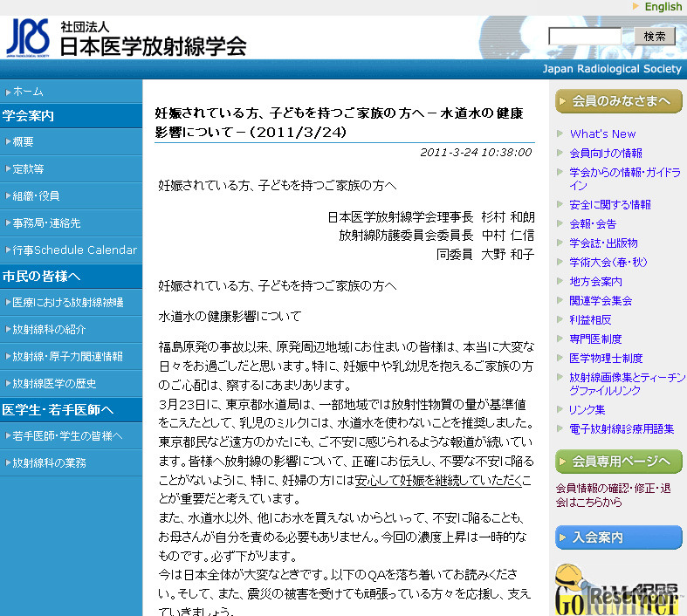Open 会員情報の確認・修正・退会 link

click(x=613, y=496)
